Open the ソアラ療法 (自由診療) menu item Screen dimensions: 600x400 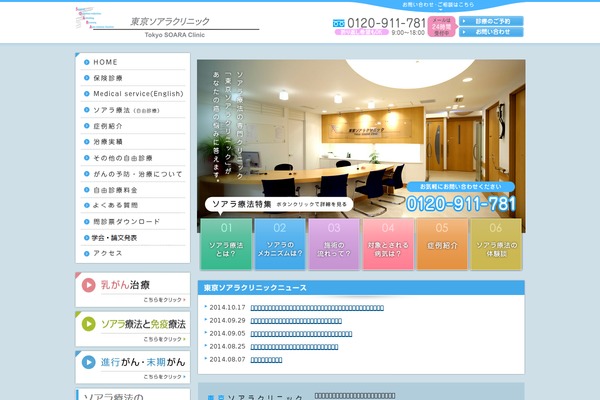[x=133, y=110]
